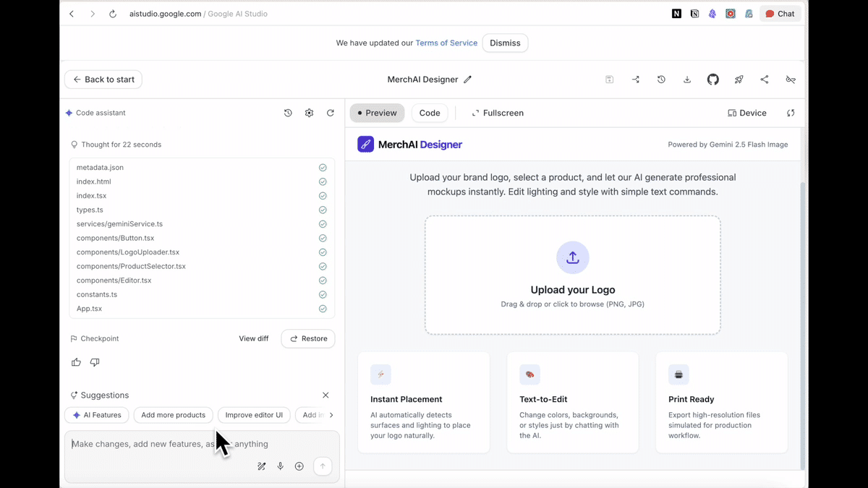Click the GitHub icon in top toolbar
The width and height of the screenshot is (868, 488).
pos(712,80)
